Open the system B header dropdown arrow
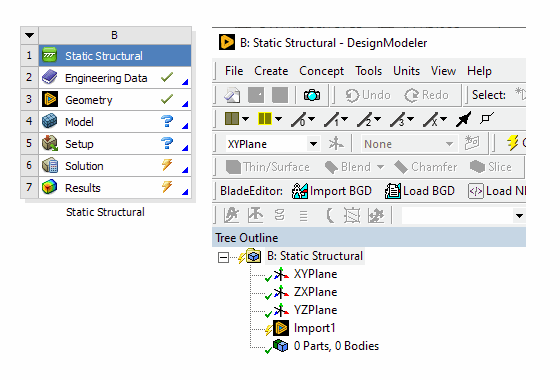Screen dimensions: 560x380 point(30,35)
